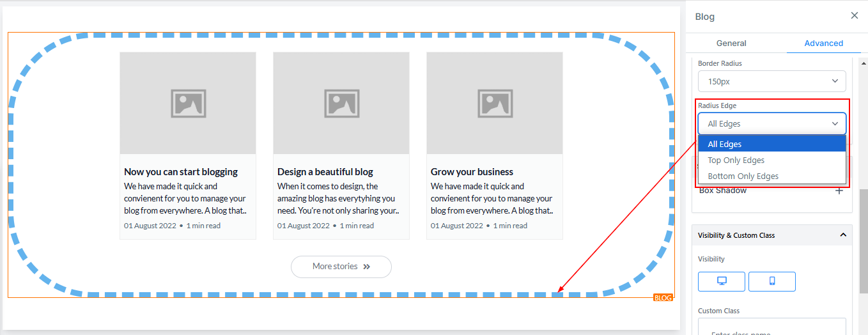Click the Custom Class input field
868x335 pixels.
click(771, 329)
